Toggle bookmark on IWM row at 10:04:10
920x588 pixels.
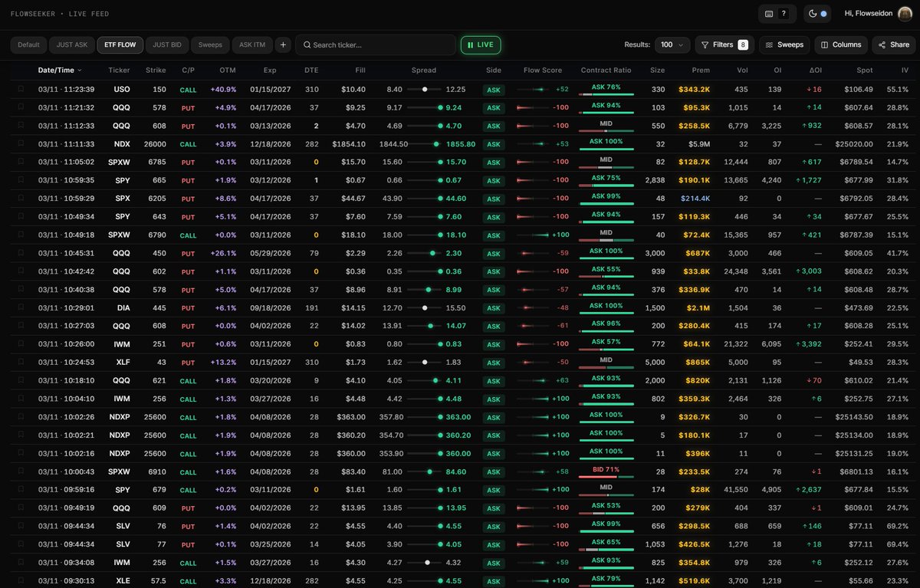tap(21, 399)
